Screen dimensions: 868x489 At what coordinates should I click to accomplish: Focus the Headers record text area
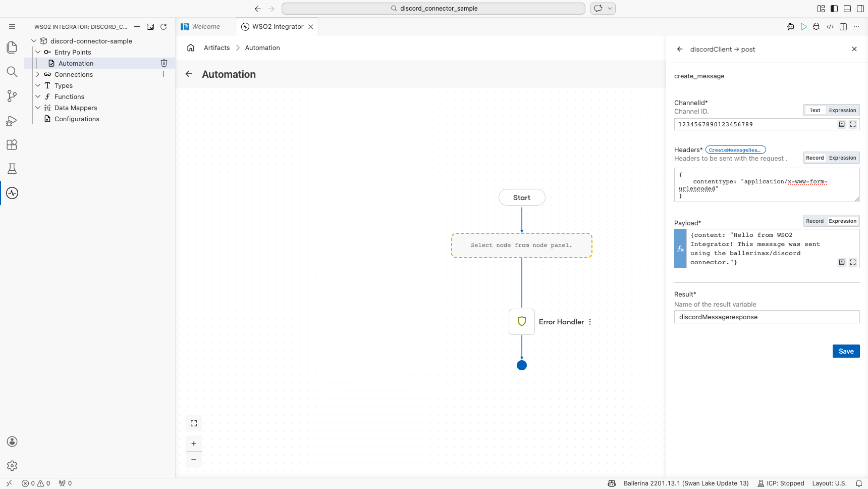point(767,185)
